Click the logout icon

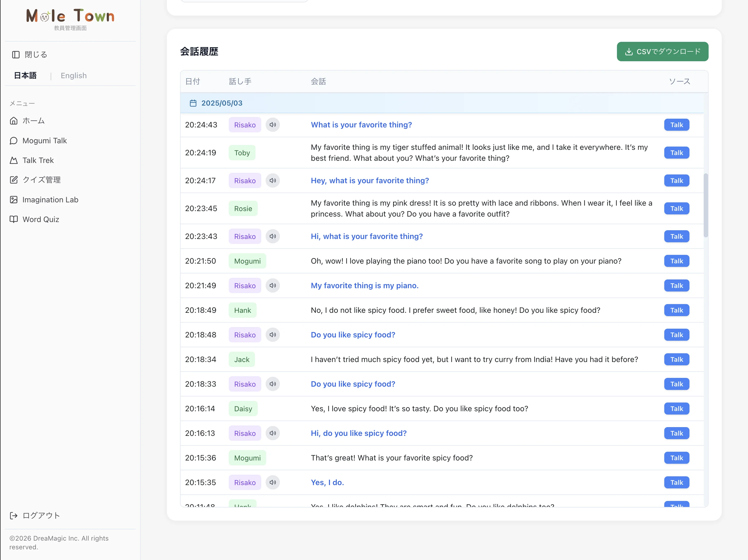pos(13,515)
